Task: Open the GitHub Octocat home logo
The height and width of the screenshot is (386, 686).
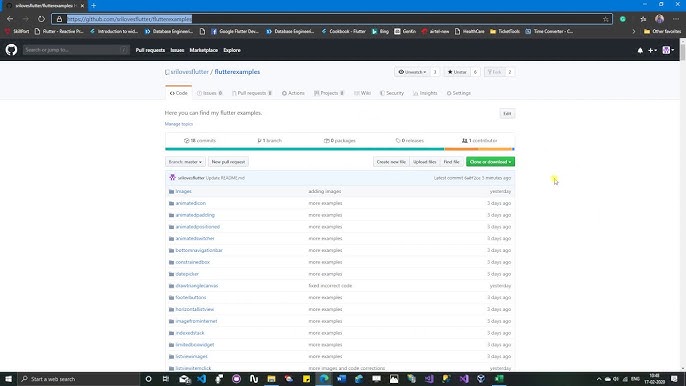Action: pyautogui.click(x=11, y=50)
